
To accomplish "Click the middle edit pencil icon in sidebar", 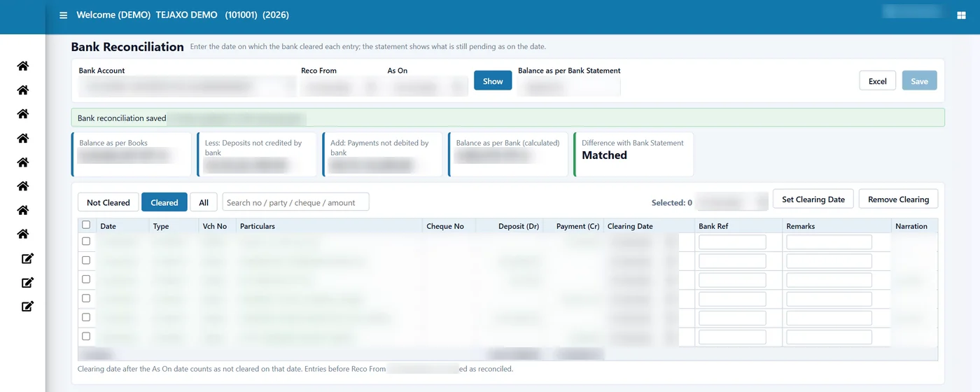I will [x=27, y=282].
